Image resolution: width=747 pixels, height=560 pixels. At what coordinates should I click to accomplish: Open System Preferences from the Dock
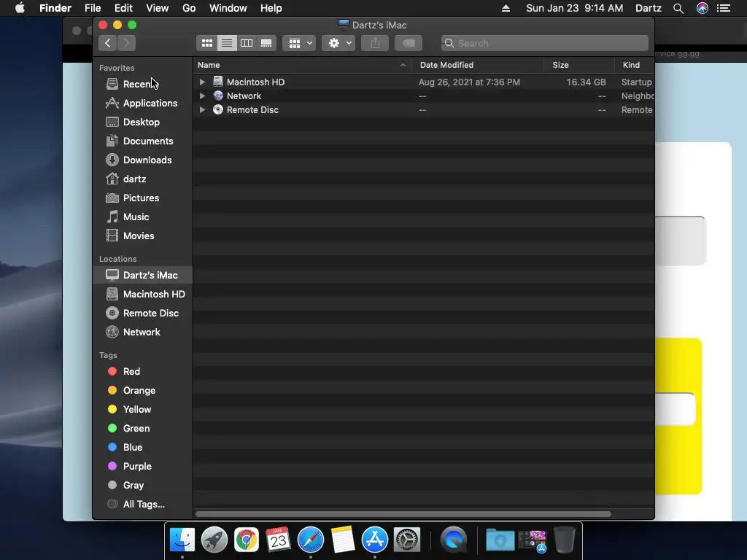pyautogui.click(x=407, y=540)
